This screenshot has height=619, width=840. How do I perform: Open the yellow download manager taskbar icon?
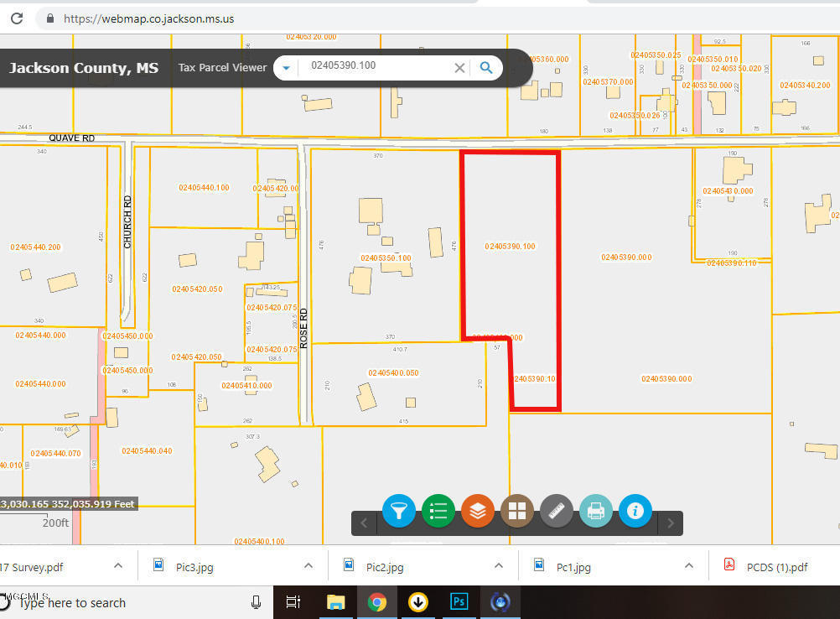(417, 602)
